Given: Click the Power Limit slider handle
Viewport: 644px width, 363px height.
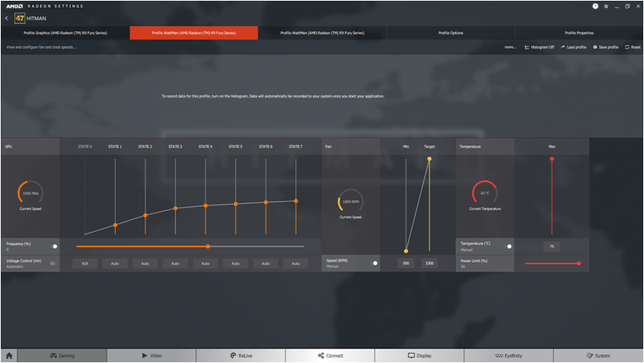Looking at the screenshot, I should tap(579, 263).
